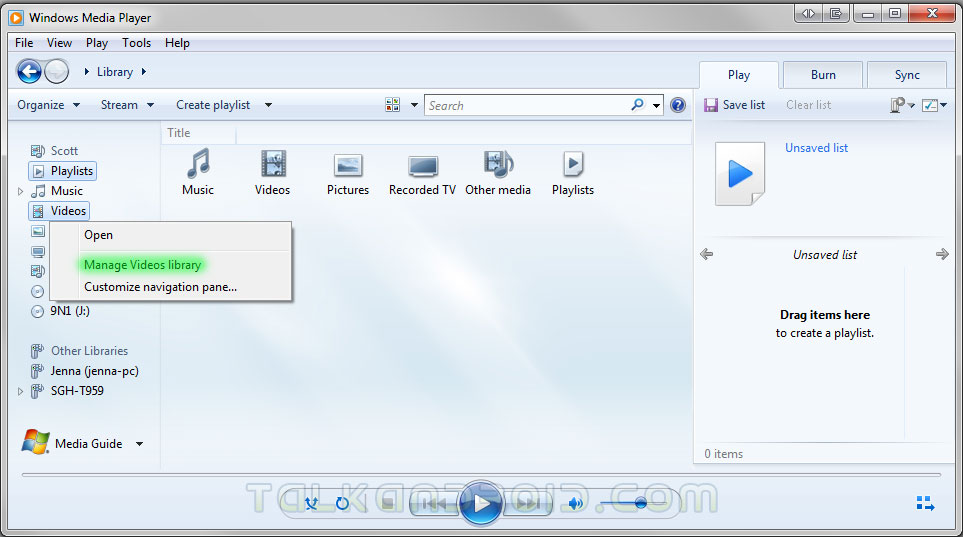Viewport: 963px width, 537px height.
Task: Click the seek bar above playback controls
Action: [x=481, y=474]
